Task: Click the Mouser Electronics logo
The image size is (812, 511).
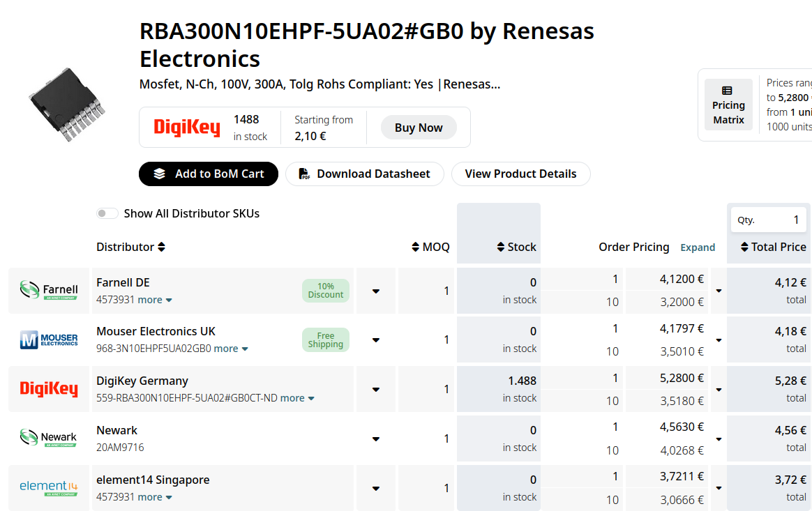Action: click(x=49, y=340)
